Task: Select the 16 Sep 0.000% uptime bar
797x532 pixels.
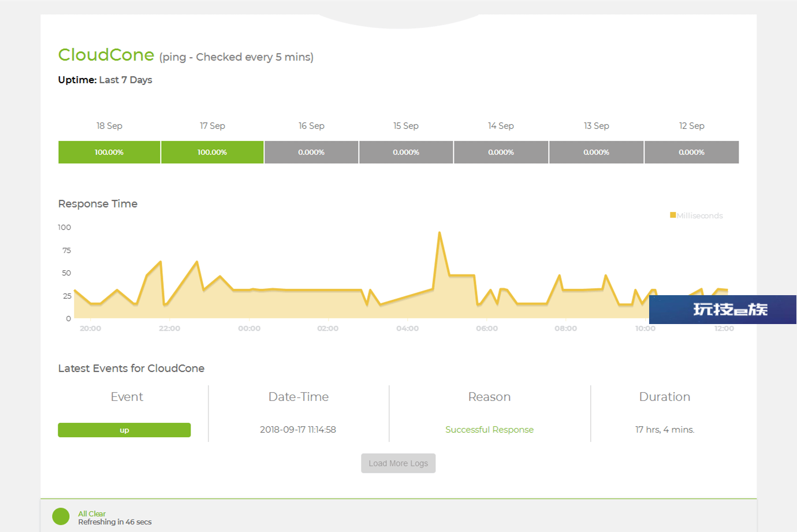Action: [311, 152]
